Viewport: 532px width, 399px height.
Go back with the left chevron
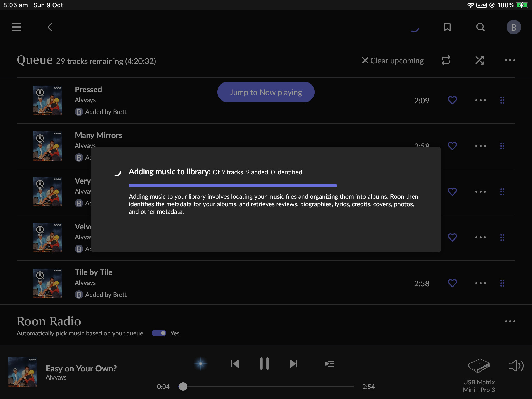[x=50, y=27]
